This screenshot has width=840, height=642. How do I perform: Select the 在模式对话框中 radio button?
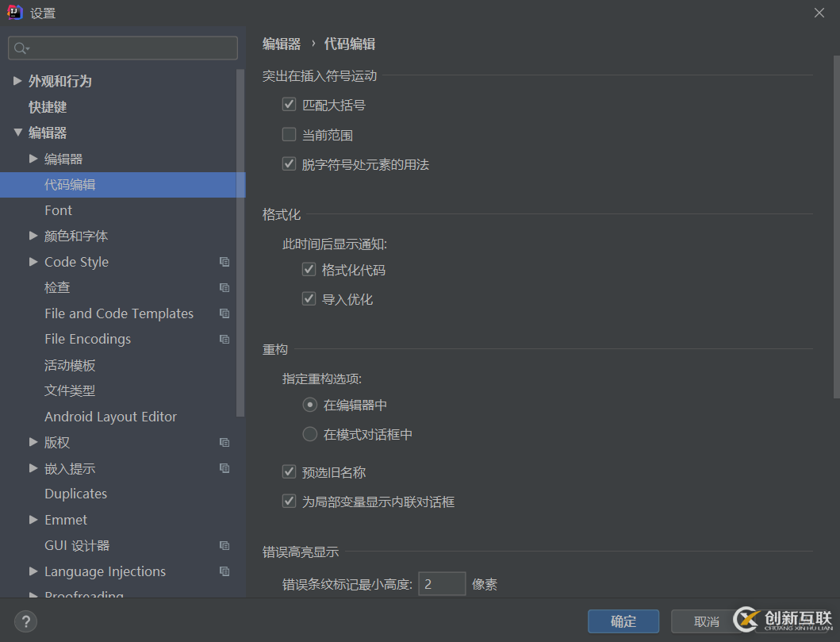(310, 434)
